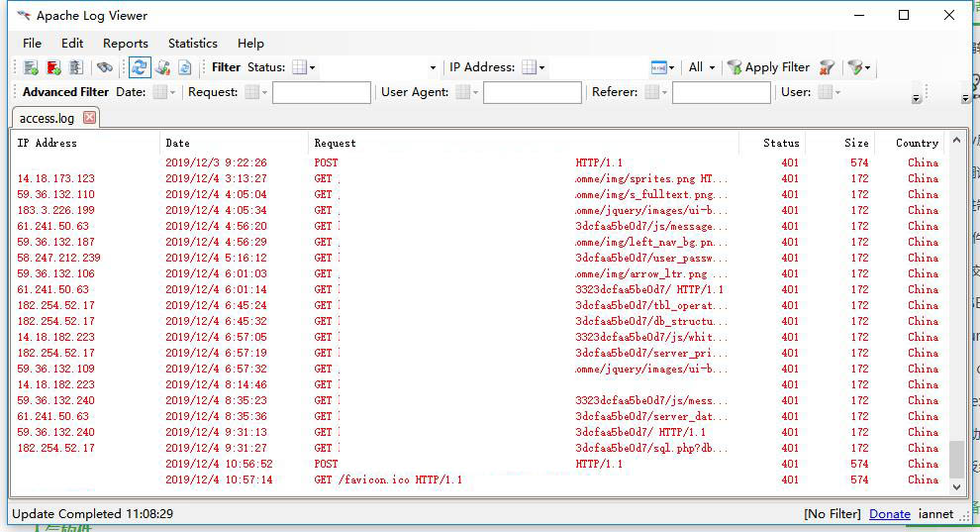Click the Status filter grid icon
980x532 pixels.
coord(300,67)
